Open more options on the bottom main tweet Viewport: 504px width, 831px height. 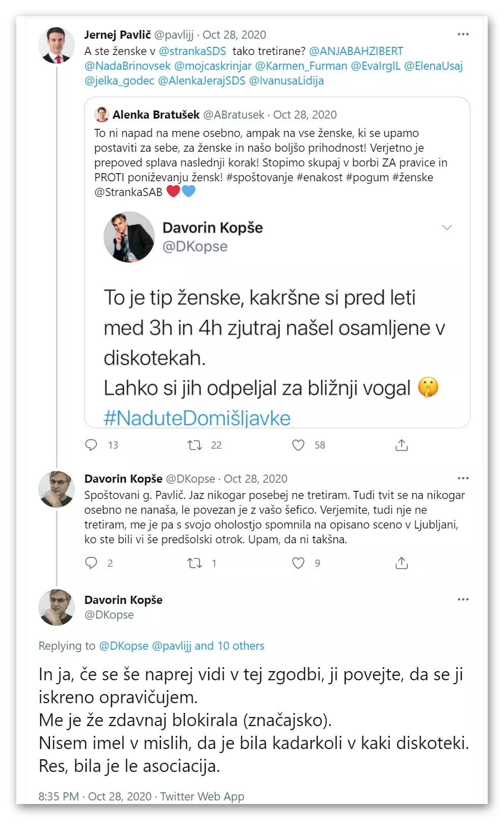click(x=463, y=599)
